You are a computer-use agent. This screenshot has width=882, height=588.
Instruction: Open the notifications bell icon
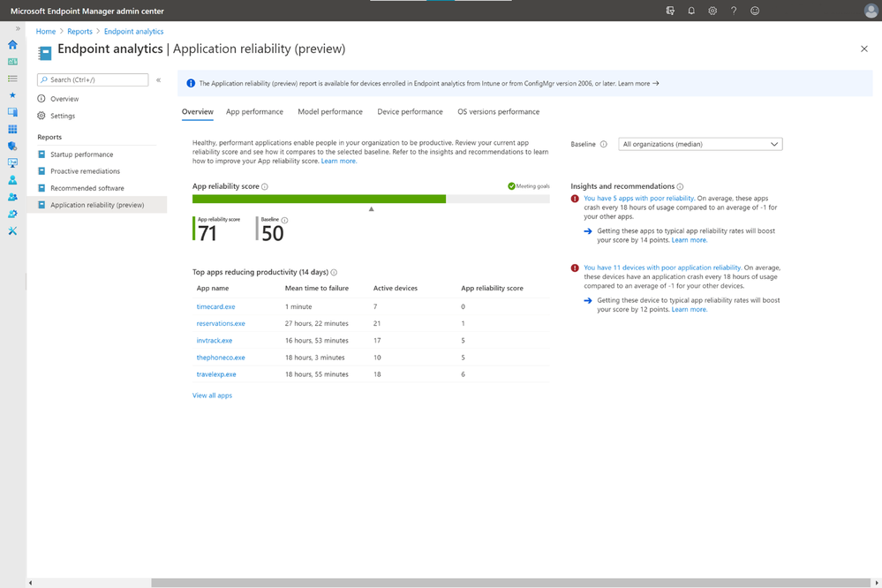[x=691, y=11]
